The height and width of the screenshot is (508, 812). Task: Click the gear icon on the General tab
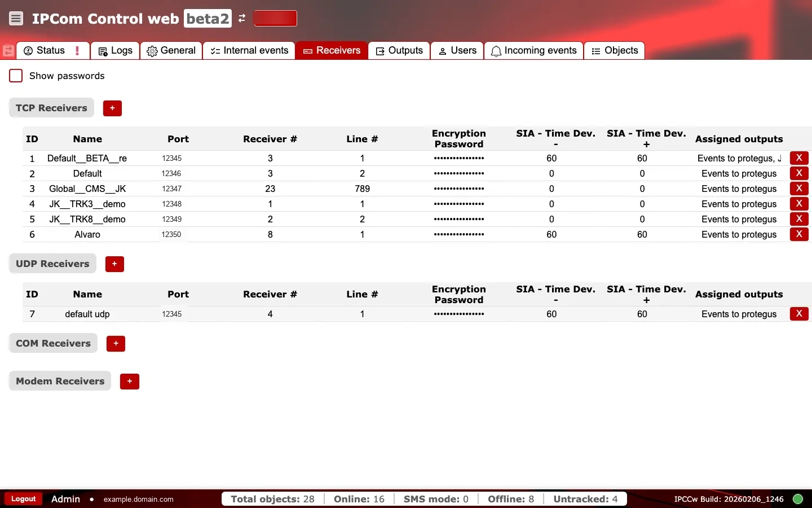pyautogui.click(x=151, y=51)
